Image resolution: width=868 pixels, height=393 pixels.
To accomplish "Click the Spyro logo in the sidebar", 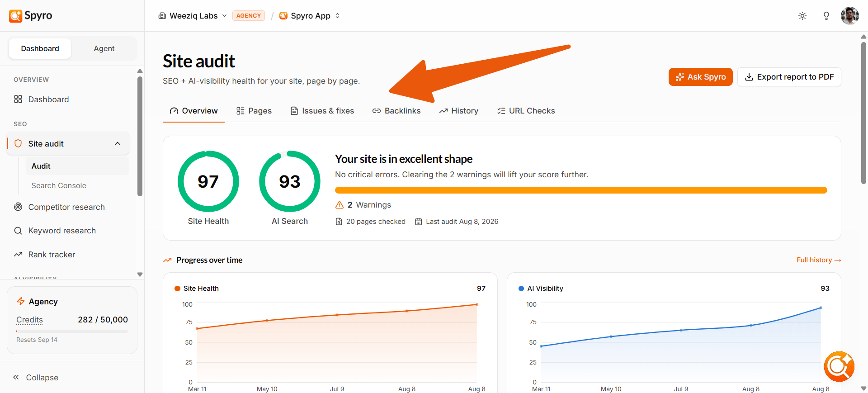I will coord(31,16).
